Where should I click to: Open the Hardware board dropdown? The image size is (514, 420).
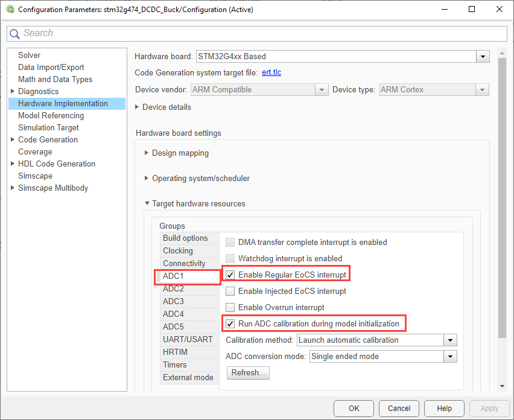(482, 57)
